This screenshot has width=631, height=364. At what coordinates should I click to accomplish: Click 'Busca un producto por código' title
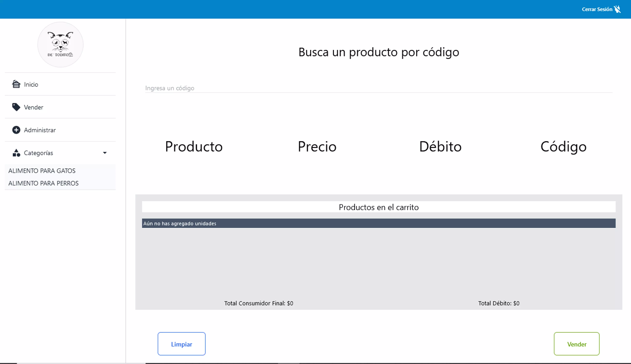(x=379, y=52)
